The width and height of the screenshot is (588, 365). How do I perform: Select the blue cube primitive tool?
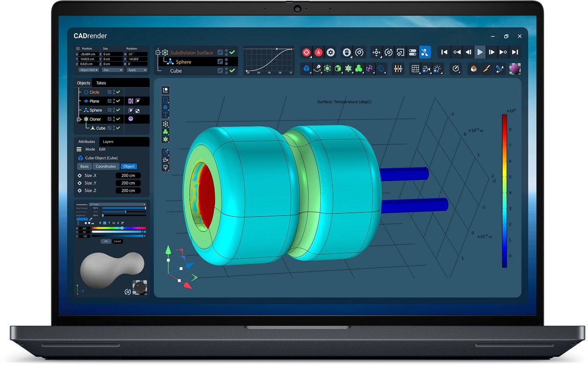[x=306, y=68]
